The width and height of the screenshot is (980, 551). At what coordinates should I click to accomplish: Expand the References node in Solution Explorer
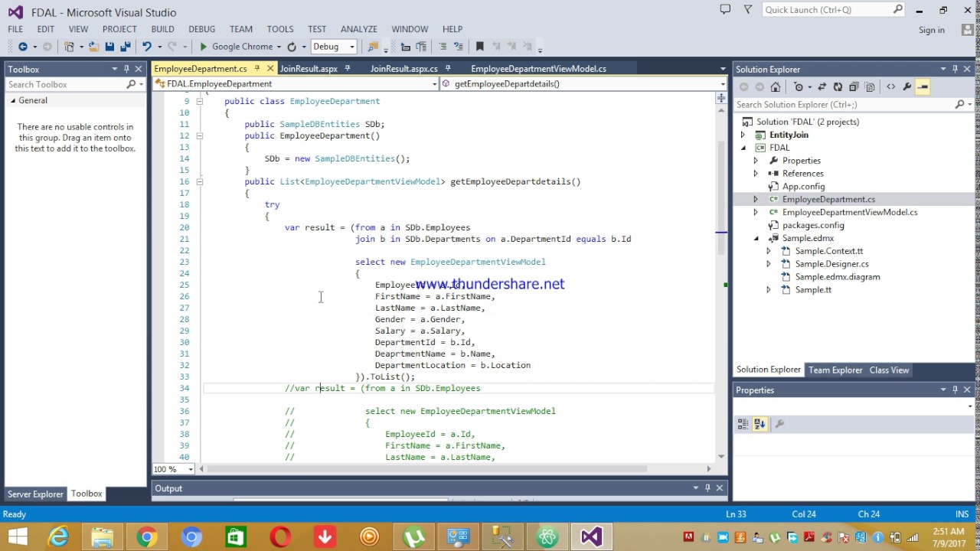756,174
